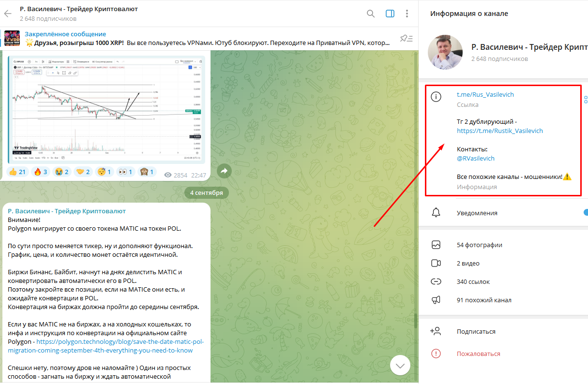
Task: Open channel name in the message header
Action: [67, 211]
